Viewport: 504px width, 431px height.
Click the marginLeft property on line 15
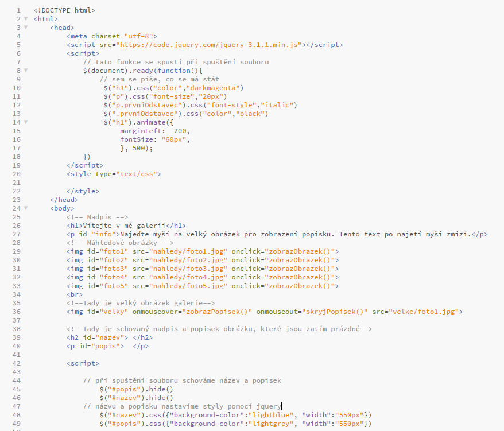coord(141,131)
